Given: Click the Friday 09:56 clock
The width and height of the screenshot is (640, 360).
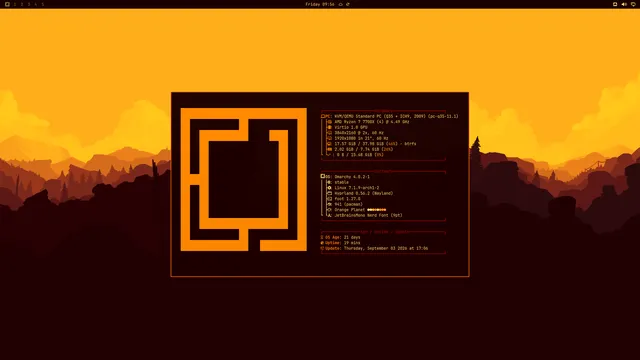Looking at the screenshot, I should point(320,4).
